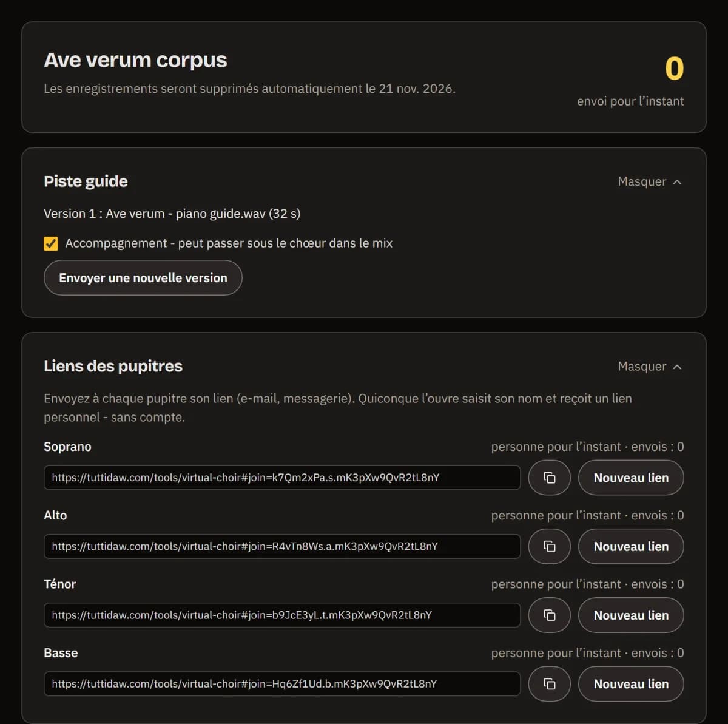The image size is (728, 724).
Task: Click the 'Ave verum corpus' title
Action: pos(135,60)
